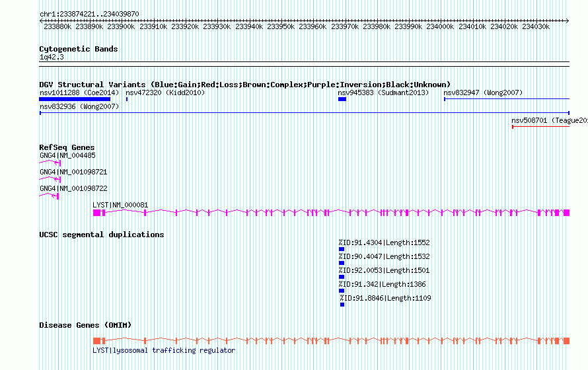
Task: Open LYST lysosomal trafficking regulator OMIM link
Action: [x=164, y=350]
